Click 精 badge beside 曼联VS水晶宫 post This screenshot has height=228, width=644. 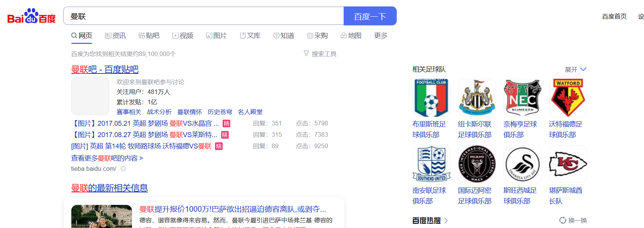(x=226, y=123)
